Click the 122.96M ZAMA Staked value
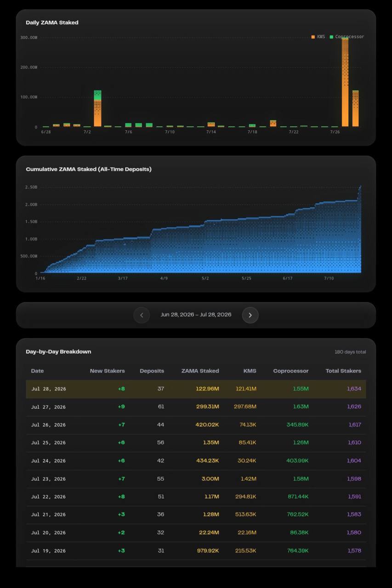Screen dimensions: 392x588 (x=208, y=389)
